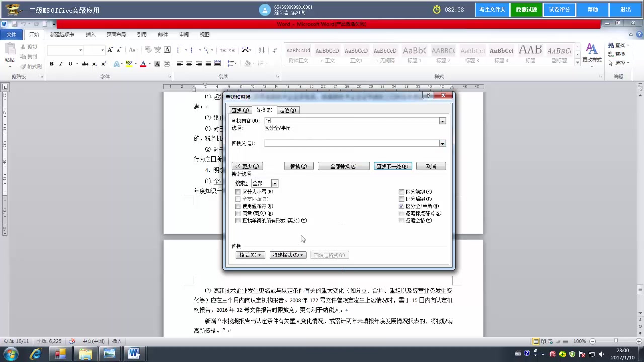Uncheck 区分全/半角 checkbox
Viewport: 644px width, 362px height.
[401, 206]
